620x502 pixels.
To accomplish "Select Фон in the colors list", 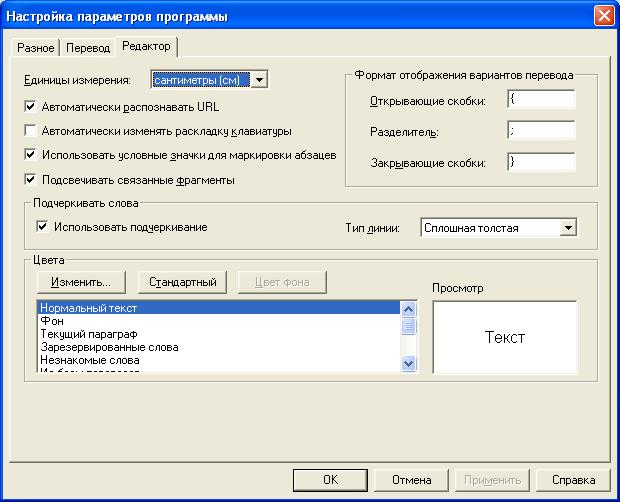I will pos(219,321).
